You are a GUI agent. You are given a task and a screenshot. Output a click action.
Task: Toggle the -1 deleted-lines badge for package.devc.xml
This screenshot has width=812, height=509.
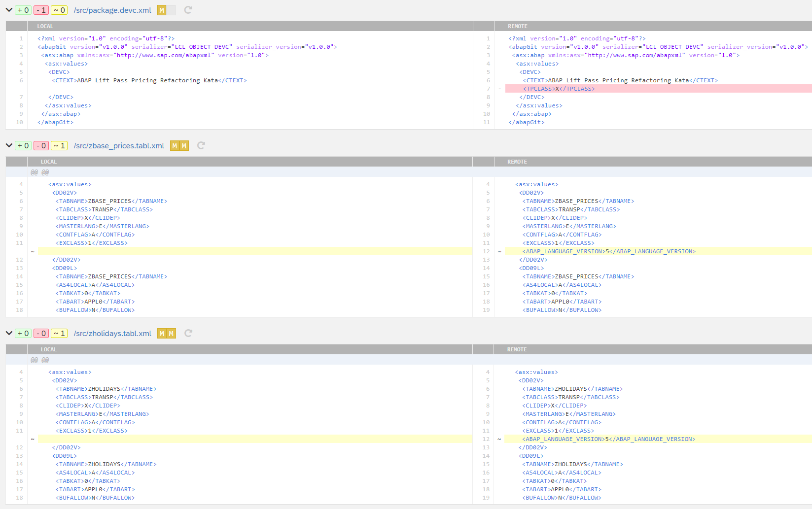(40, 10)
